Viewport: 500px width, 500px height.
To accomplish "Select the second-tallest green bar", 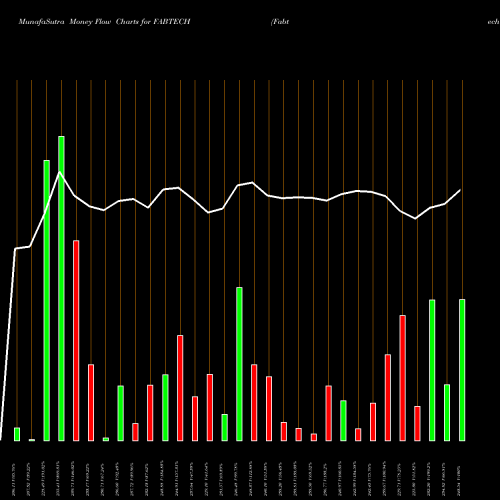I will [x=47, y=301].
